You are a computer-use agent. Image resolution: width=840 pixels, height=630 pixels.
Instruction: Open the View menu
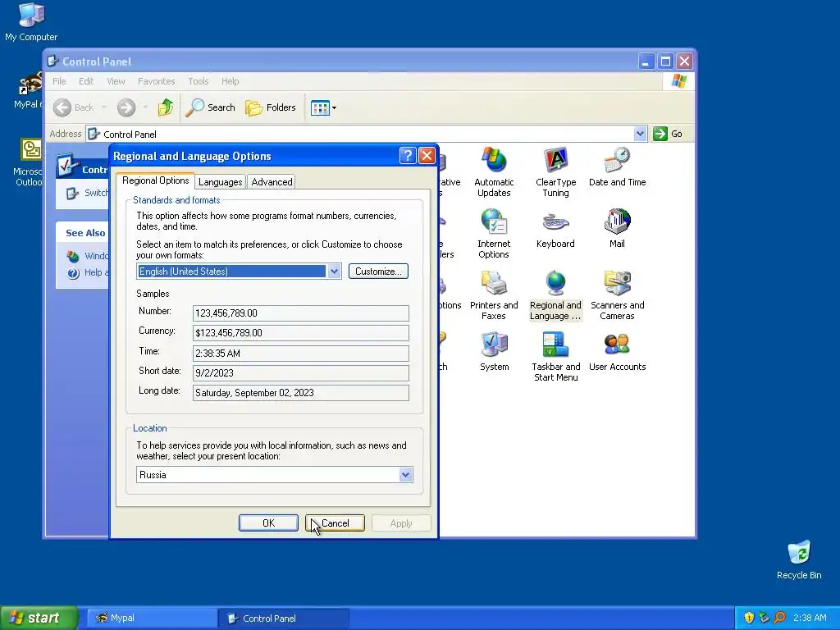(x=116, y=81)
